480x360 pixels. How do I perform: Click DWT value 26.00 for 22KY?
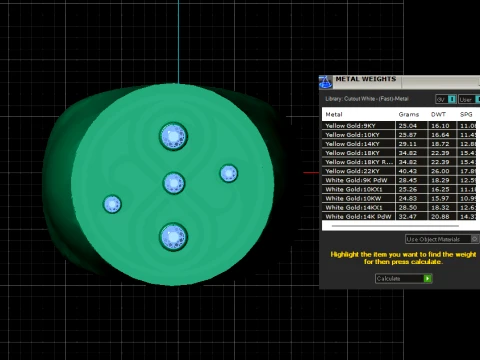click(440, 171)
